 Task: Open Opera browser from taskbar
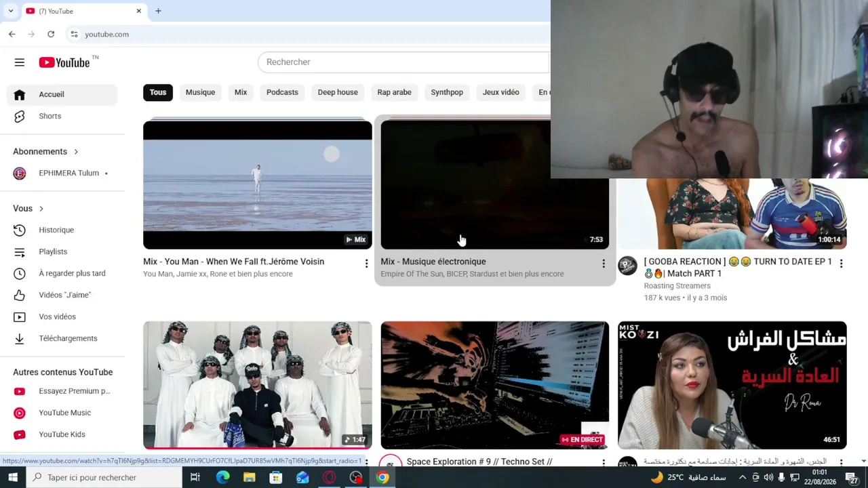[x=330, y=477]
